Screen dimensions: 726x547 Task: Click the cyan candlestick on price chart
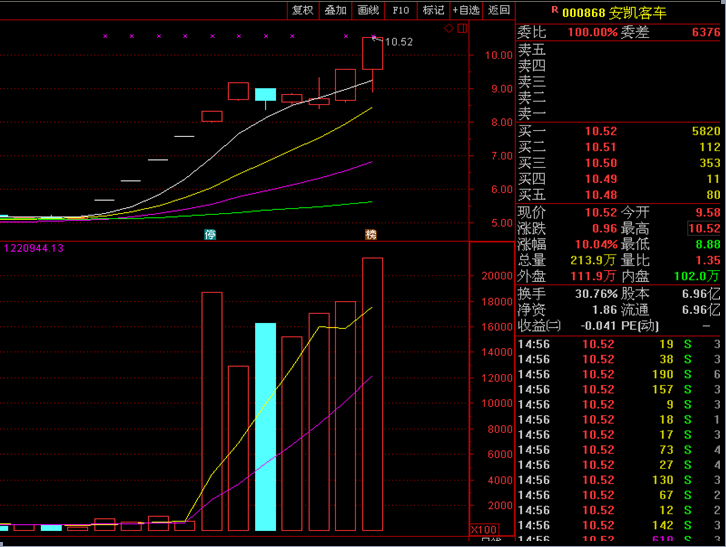pyautogui.click(x=265, y=95)
